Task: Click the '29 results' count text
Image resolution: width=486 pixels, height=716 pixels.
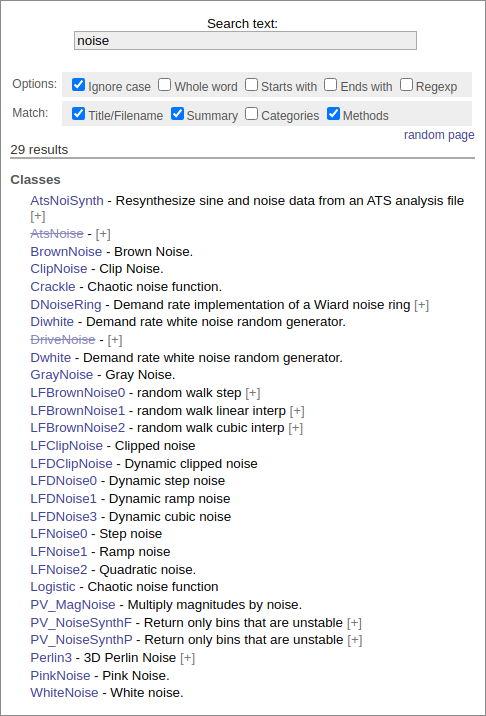Action: coord(39,150)
